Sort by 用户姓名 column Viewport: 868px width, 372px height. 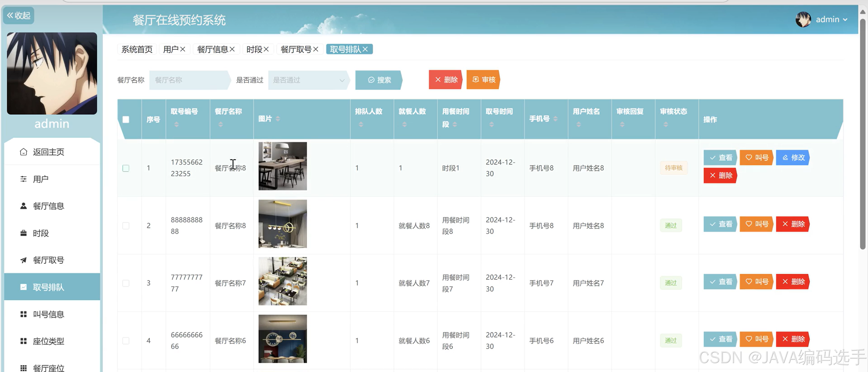coord(578,125)
